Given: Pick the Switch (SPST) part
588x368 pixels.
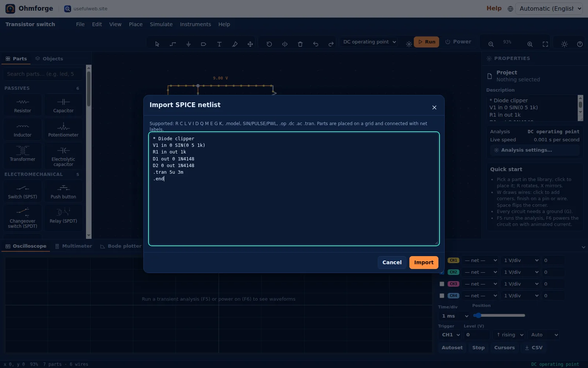Looking at the screenshot, I should 22,191.
